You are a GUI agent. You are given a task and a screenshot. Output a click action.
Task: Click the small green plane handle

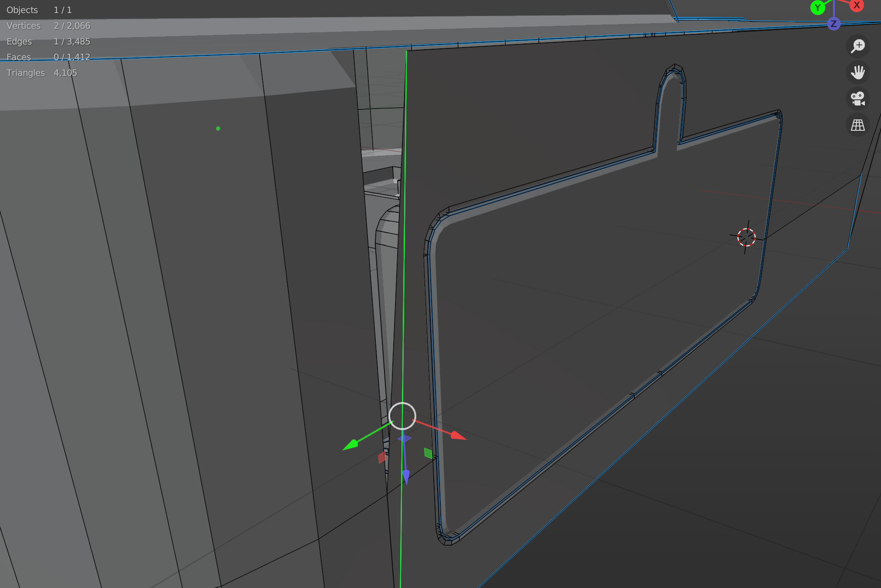pos(428,453)
